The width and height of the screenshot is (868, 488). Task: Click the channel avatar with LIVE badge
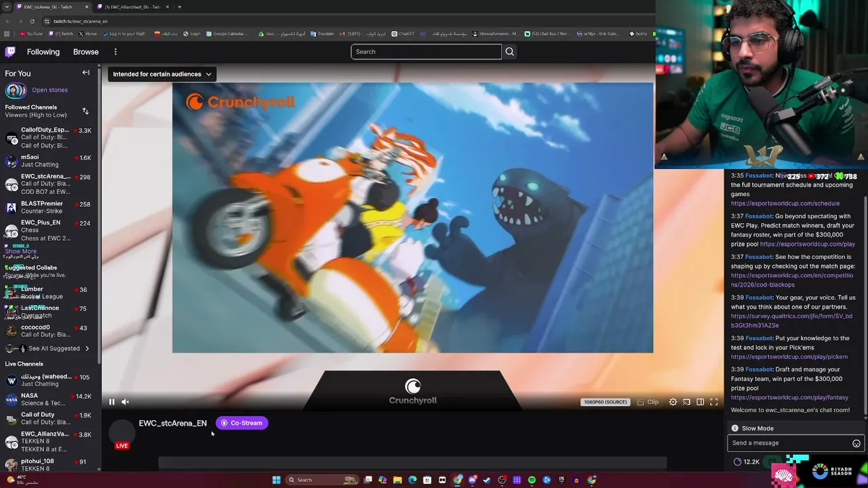click(x=122, y=434)
